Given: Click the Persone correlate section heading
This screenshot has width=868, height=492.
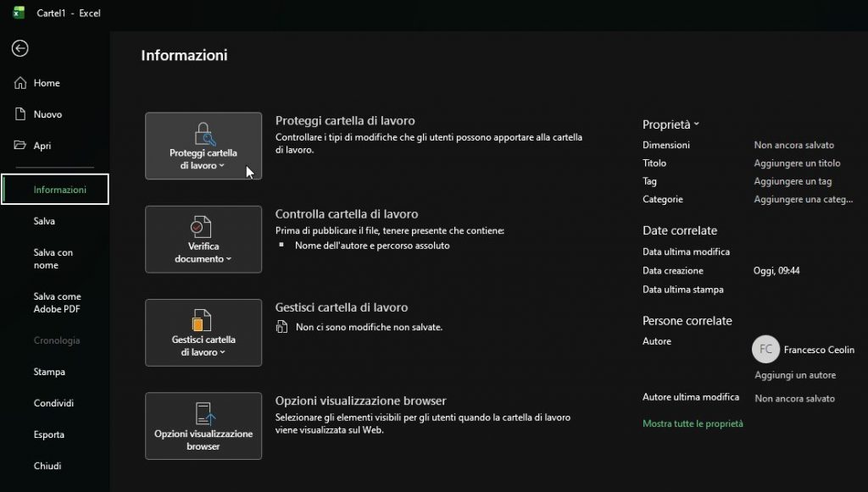Looking at the screenshot, I should [687, 321].
